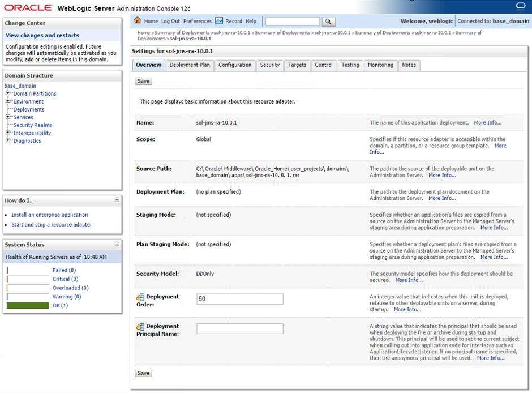
Task: Click the Deployment Principal Name icon
Action: coord(140,327)
